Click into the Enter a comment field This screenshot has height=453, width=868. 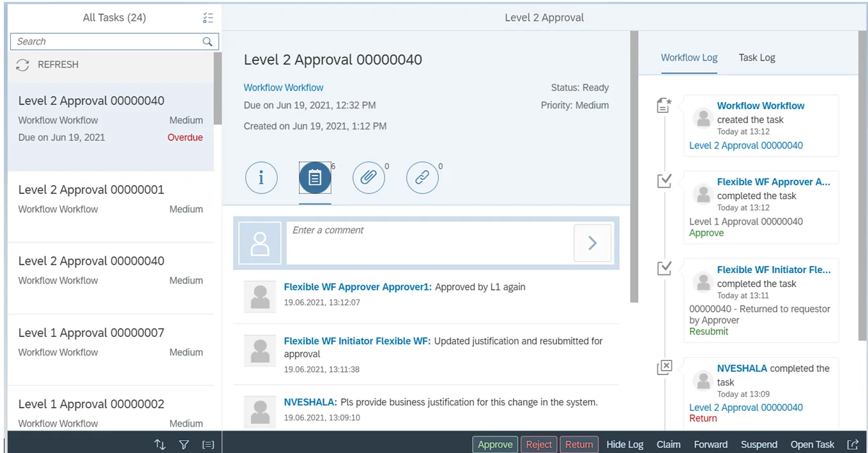[428, 242]
